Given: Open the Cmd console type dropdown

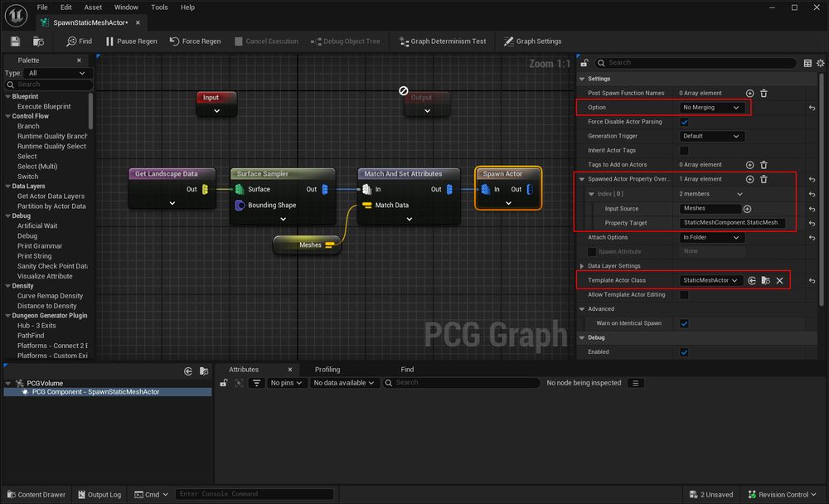Looking at the screenshot, I should [x=151, y=495].
